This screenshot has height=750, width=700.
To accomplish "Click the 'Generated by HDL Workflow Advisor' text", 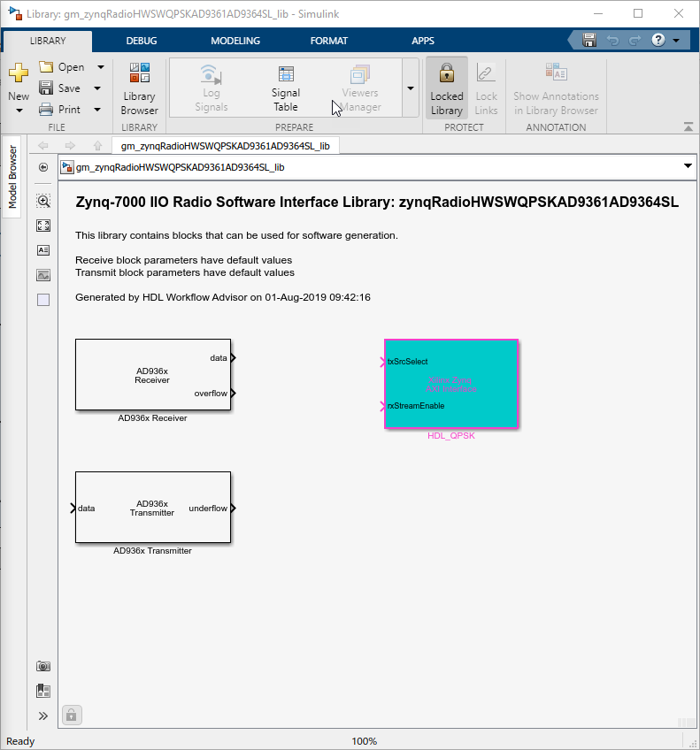I will point(223,297).
